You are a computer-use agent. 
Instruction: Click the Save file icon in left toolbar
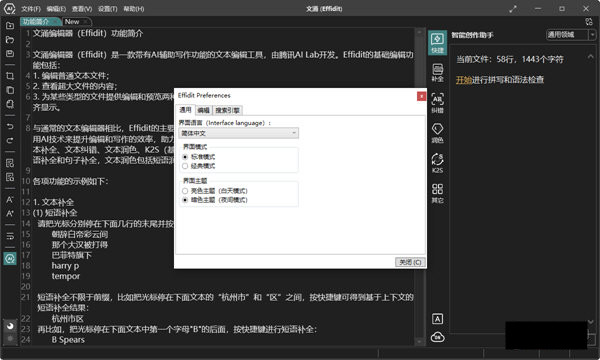tap(10, 54)
